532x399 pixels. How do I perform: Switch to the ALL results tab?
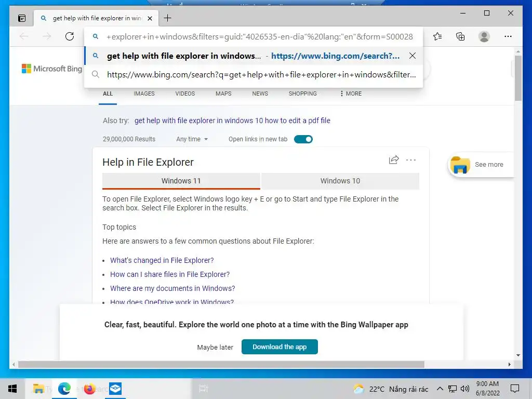(108, 94)
